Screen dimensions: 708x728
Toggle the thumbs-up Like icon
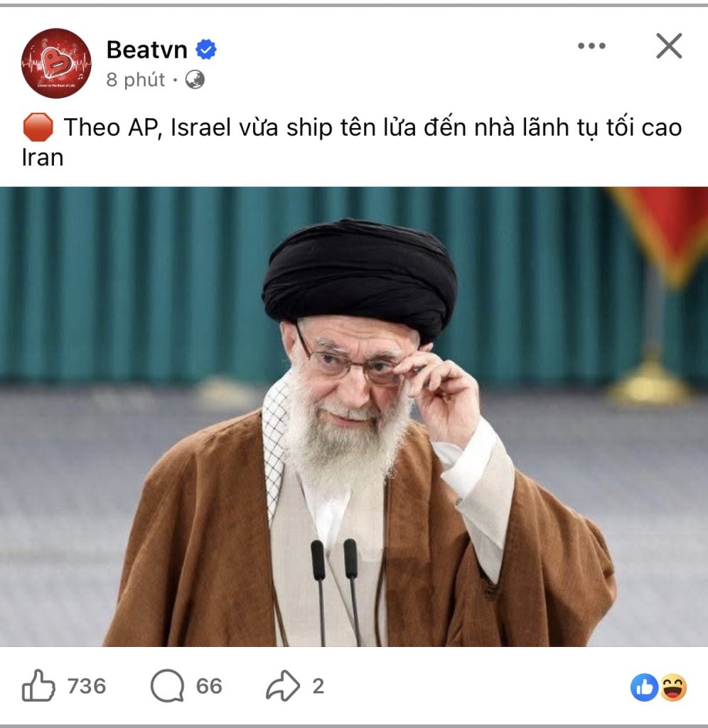click(x=38, y=686)
